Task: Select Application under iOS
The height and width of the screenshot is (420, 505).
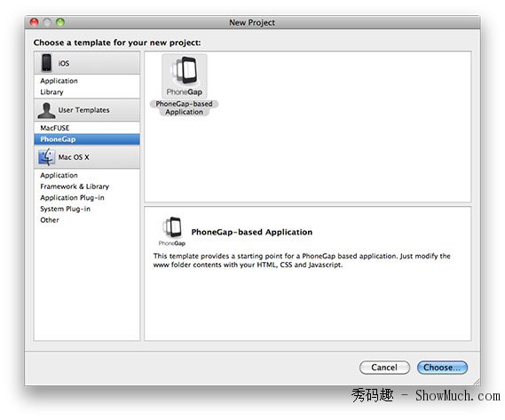Action: tap(87, 81)
